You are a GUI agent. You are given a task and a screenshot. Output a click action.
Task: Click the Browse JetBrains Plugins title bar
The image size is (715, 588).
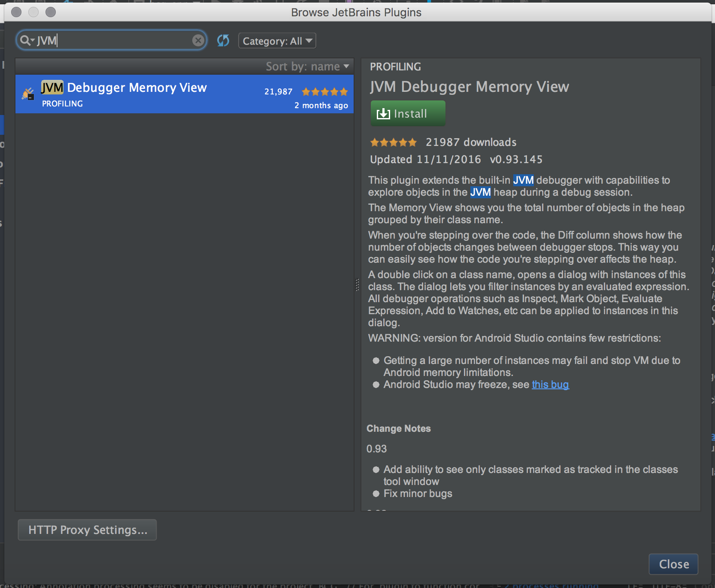click(356, 12)
